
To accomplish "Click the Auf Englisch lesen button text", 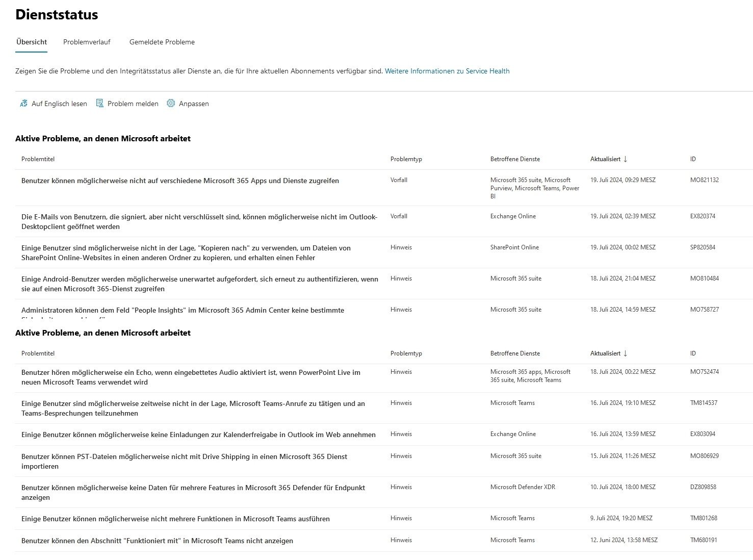I will [x=59, y=104].
